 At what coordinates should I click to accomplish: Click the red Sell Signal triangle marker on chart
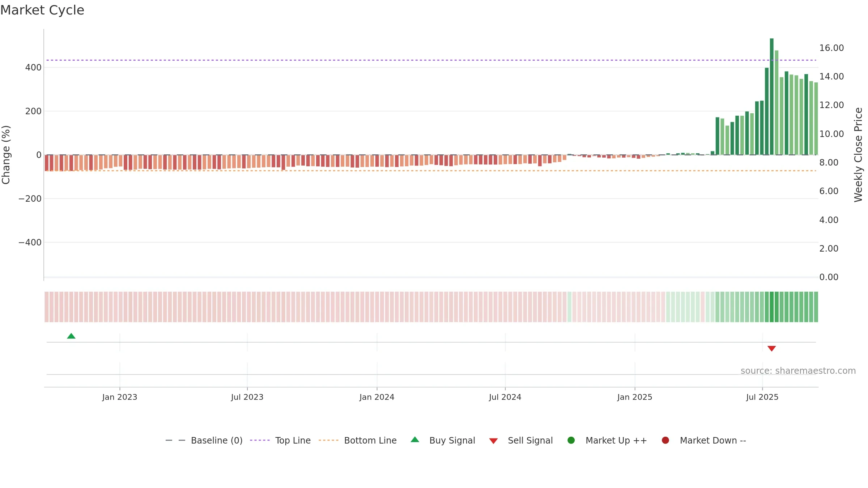point(772,348)
